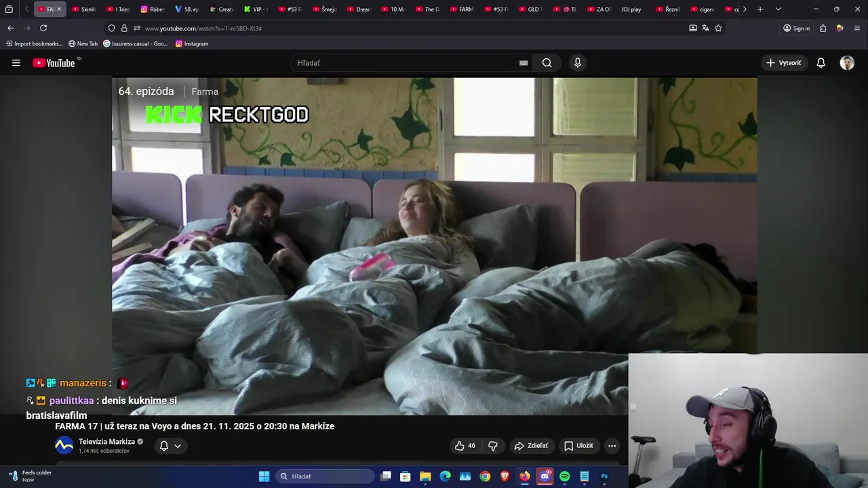
Task: Open the Import bookmarks bookmark
Action: tap(34, 43)
